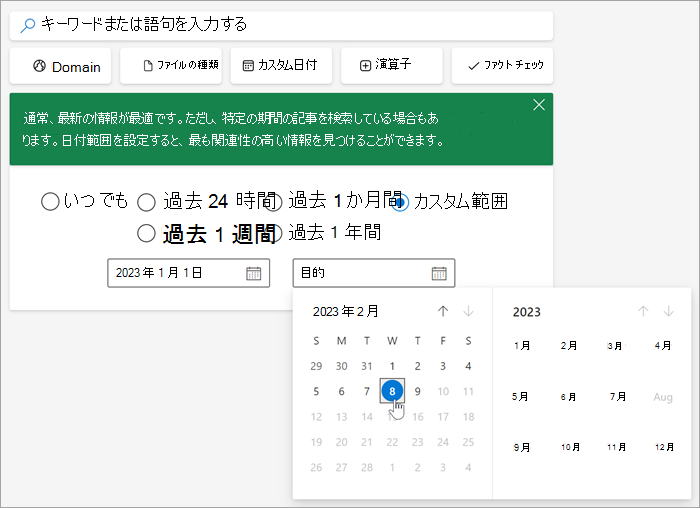This screenshot has height=508, width=700.
Task: Choose 9月 in the month picker
Action: [x=522, y=447]
